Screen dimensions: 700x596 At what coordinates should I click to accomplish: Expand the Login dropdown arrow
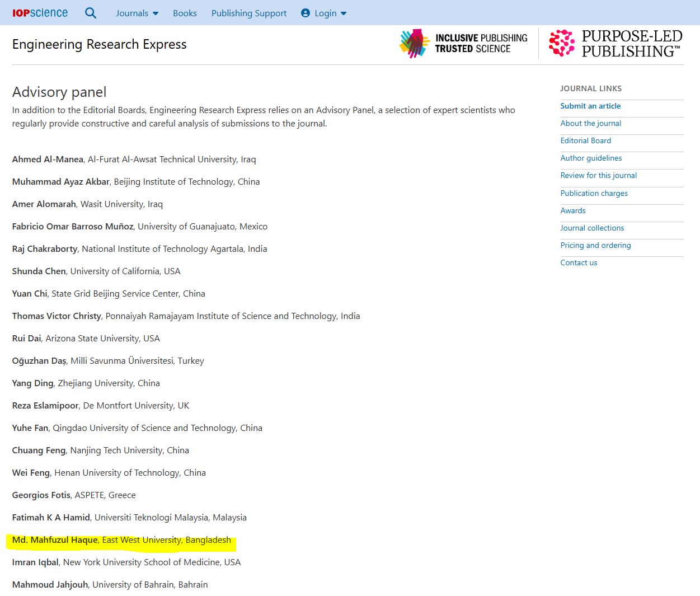[344, 13]
